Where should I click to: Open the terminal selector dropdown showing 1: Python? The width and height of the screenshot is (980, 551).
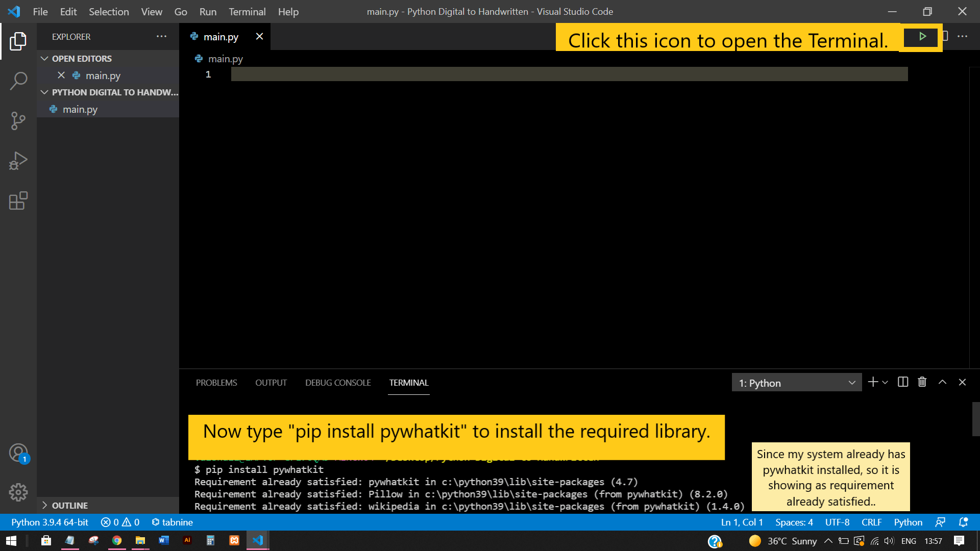(796, 382)
